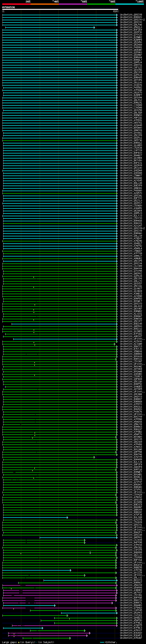This screenshot has width=146, height=644.
Task: Select the query name AV566536
Action: (8, 8)
